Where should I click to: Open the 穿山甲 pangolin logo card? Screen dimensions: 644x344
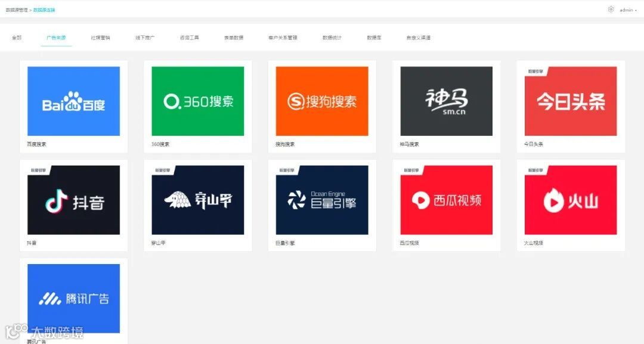[x=197, y=200]
